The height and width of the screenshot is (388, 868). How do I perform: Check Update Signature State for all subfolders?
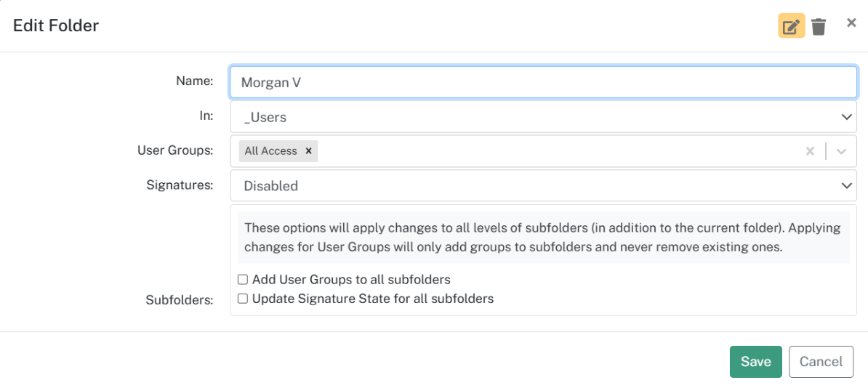243,299
